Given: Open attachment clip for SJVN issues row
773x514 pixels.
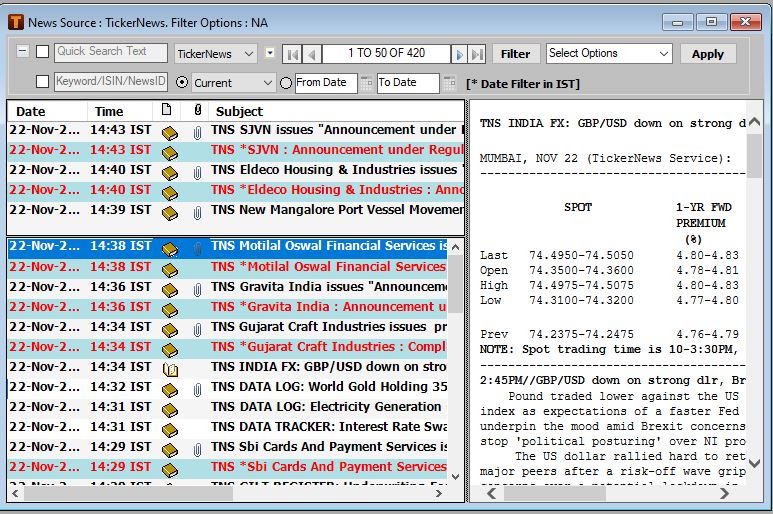Looking at the screenshot, I should (197, 133).
